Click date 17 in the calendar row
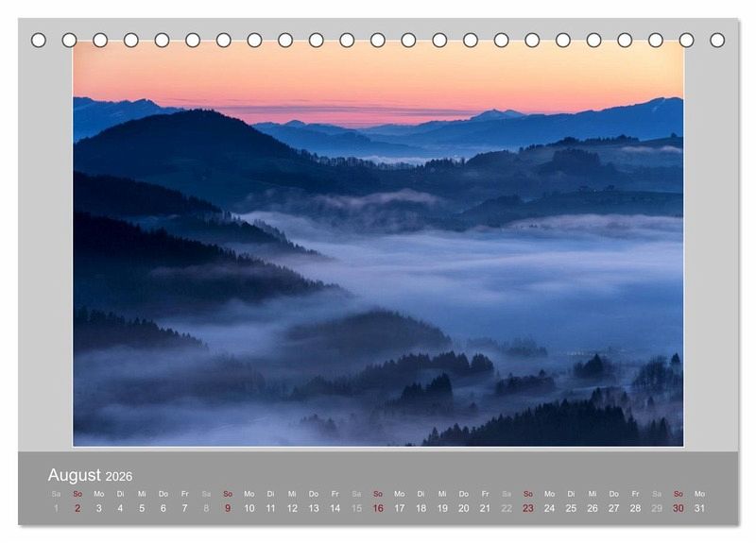 (399, 508)
